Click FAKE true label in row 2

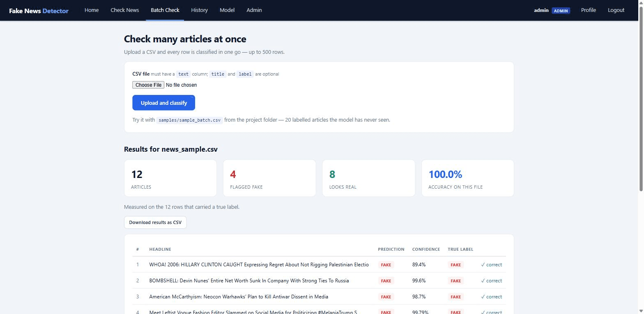[456, 281]
